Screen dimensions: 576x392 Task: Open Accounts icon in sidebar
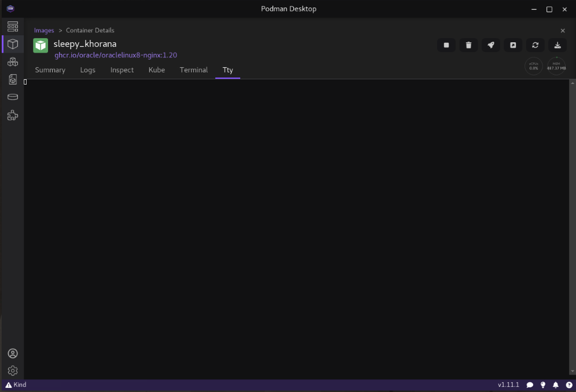13,353
